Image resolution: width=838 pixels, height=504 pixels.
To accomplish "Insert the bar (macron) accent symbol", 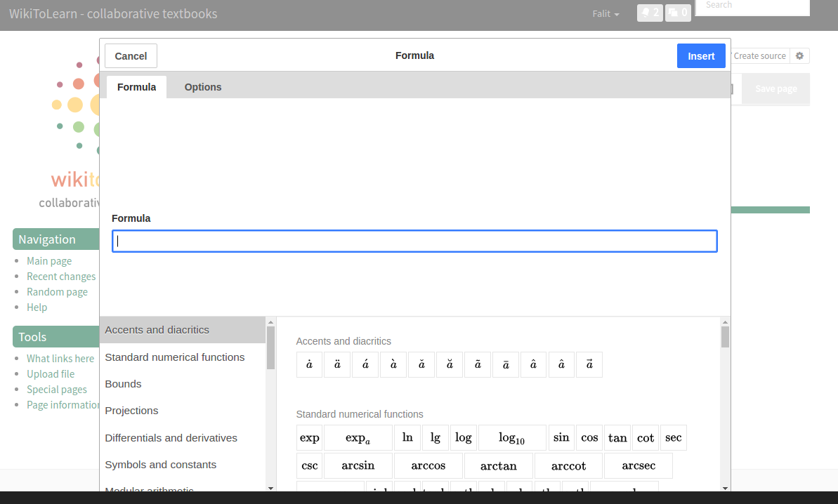I will point(505,365).
